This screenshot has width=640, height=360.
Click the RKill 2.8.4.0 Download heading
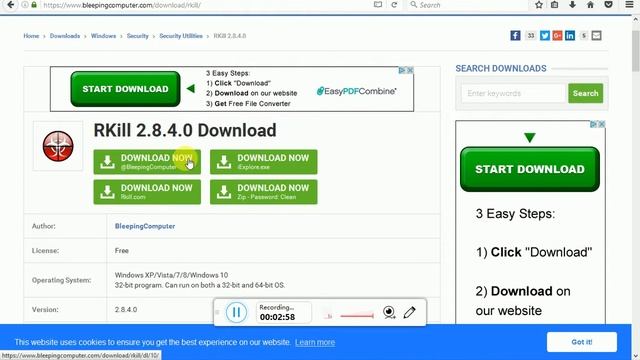[185, 131]
